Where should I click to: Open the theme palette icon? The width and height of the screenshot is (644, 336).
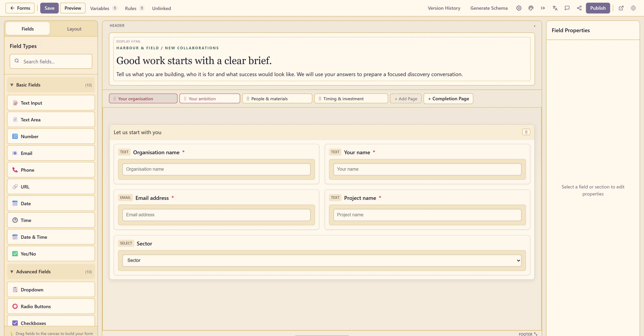pos(531,8)
